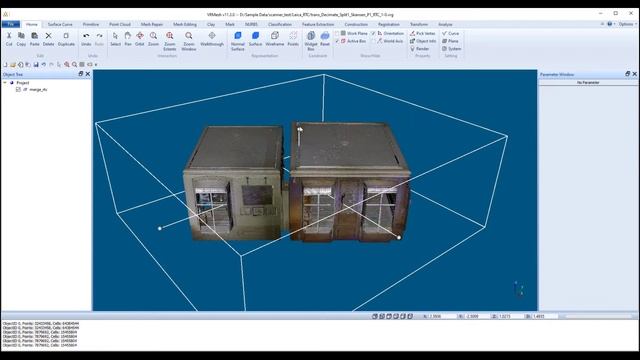Click the quick-access Save disk icon
The image size is (640, 360).
36,64
